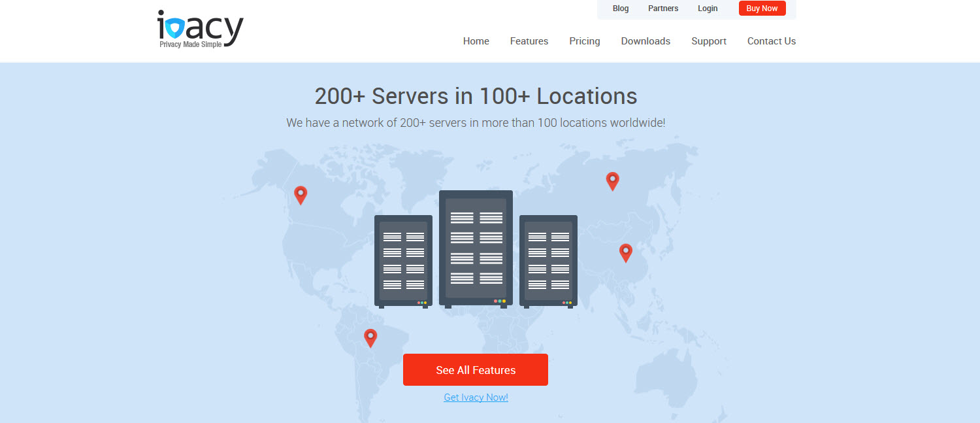The width and height of the screenshot is (980, 423).
Task: Click the subtitle about 200+ servers worldwide
Action: coord(476,122)
